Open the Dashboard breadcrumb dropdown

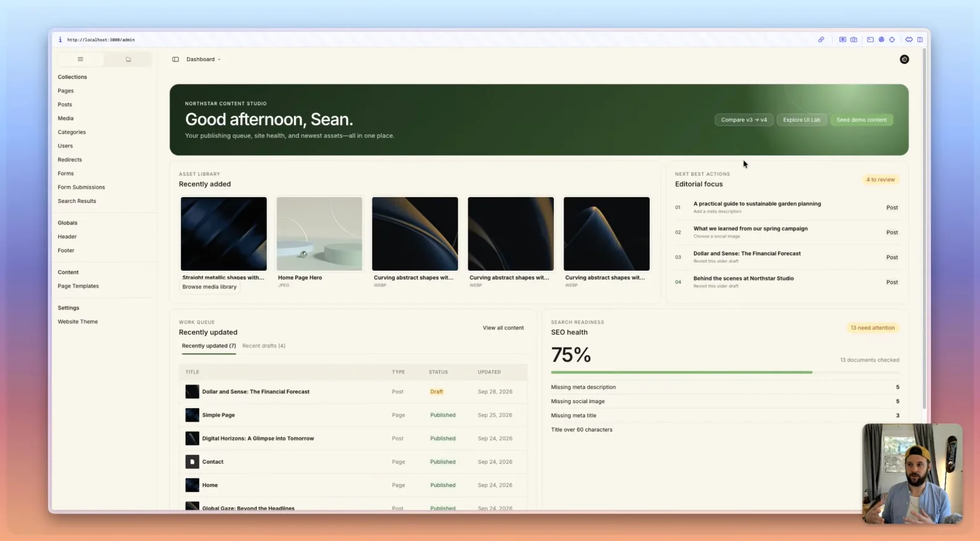point(204,59)
